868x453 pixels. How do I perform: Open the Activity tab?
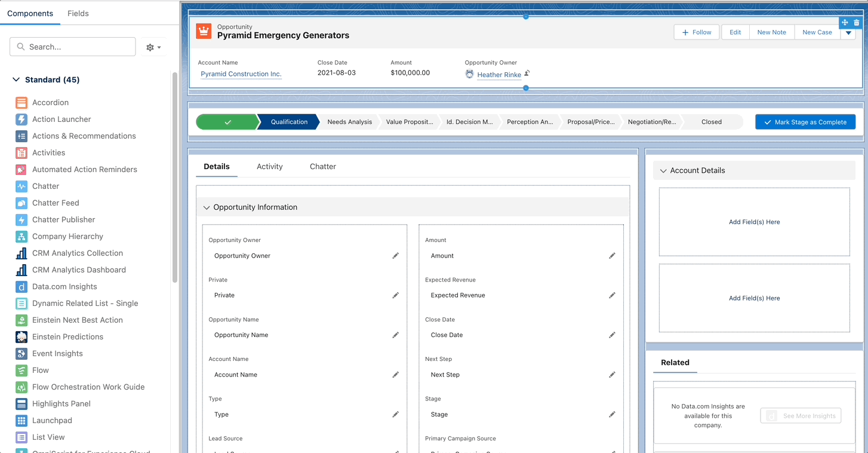point(270,167)
